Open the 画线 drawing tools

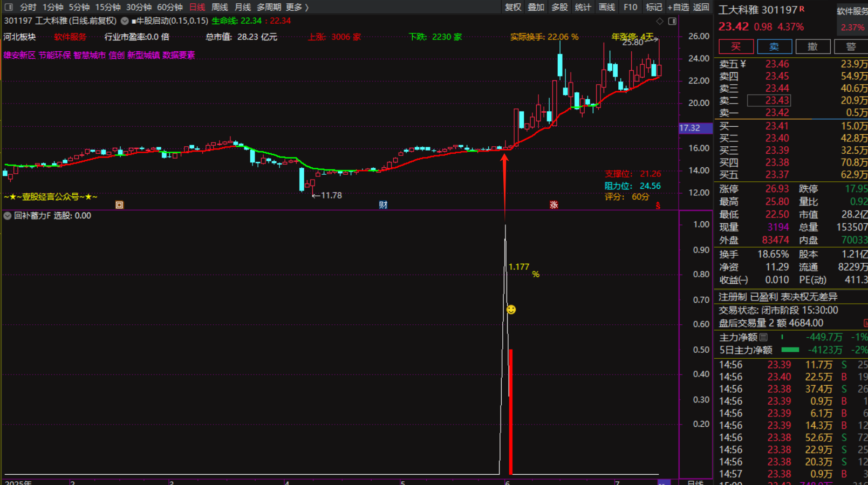(x=606, y=7)
